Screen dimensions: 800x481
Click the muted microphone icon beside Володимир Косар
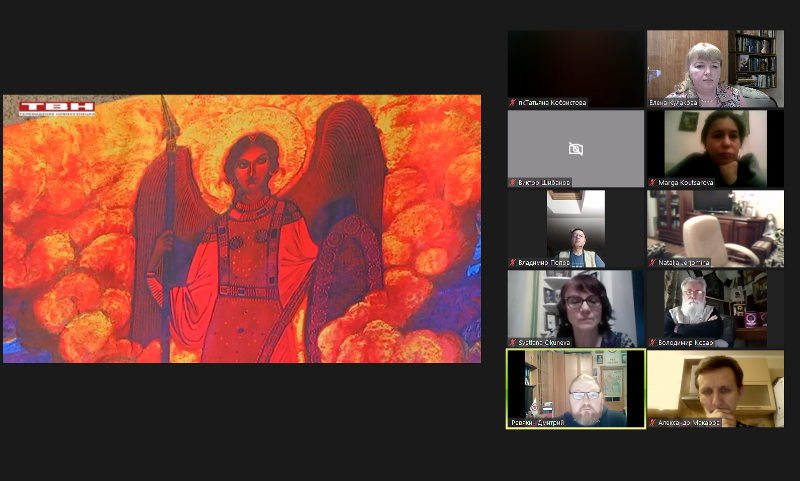653,342
